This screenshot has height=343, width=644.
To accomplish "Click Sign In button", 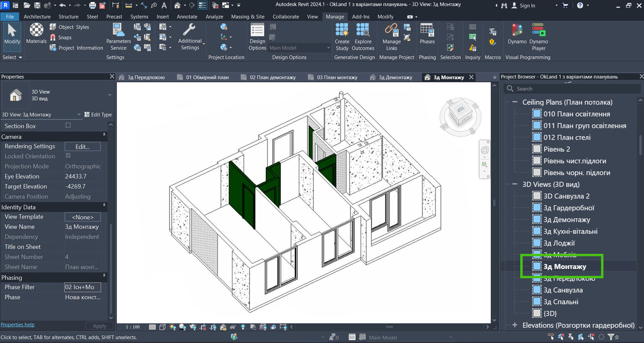I will pos(524,5).
